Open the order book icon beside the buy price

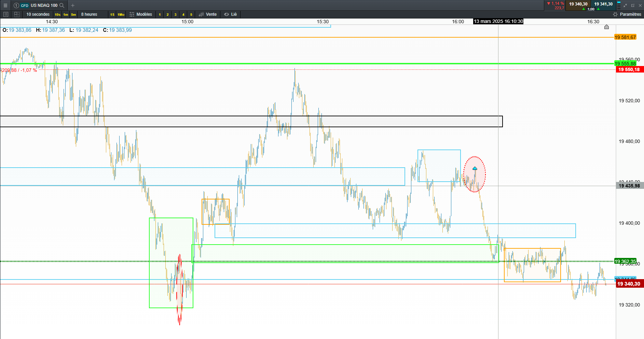coord(619,5)
